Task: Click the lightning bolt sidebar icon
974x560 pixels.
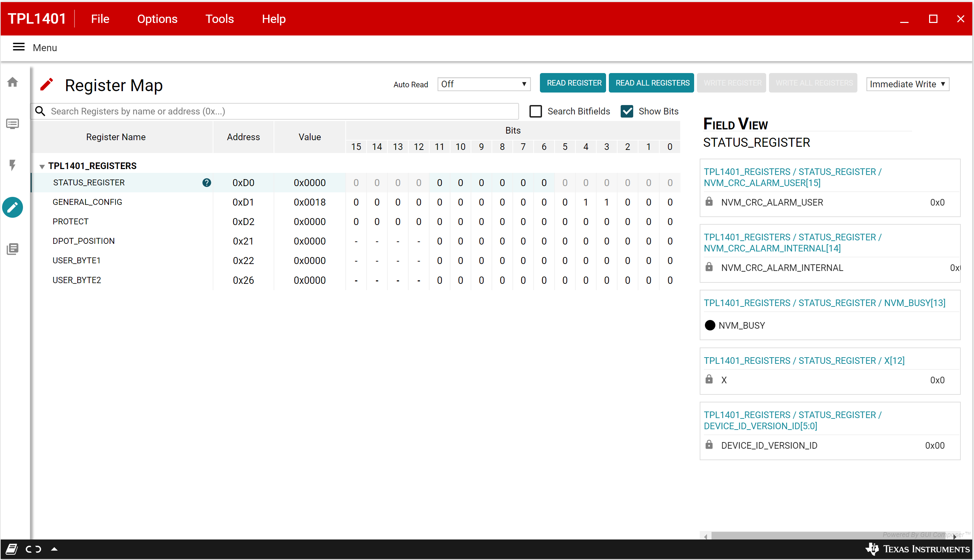Action: pos(13,165)
